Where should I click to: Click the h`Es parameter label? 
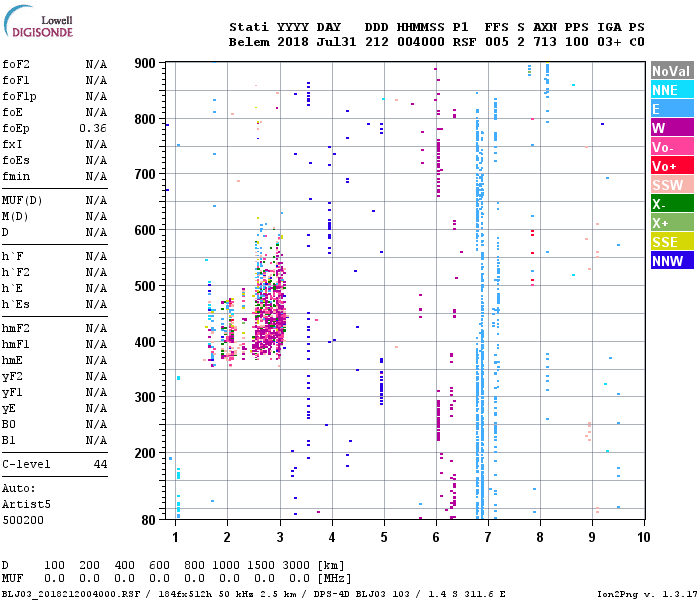tap(16, 304)
